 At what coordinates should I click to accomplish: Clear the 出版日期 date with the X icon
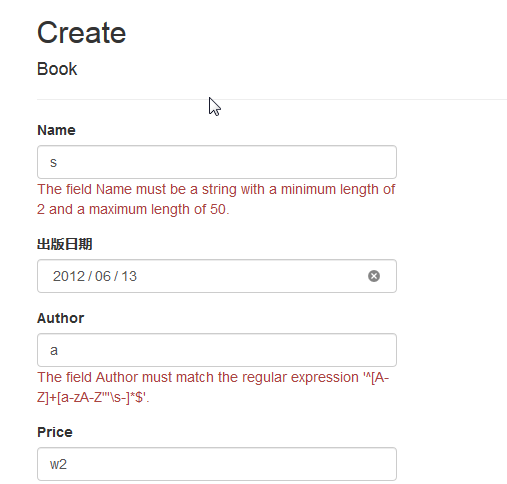[x=374, y=276]
